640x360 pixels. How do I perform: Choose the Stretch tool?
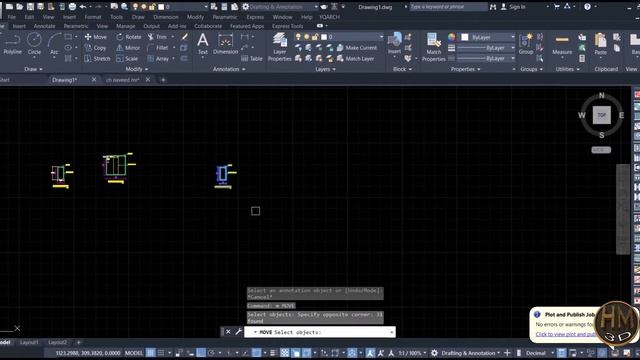pyautogui.click(x=97, y=59)
